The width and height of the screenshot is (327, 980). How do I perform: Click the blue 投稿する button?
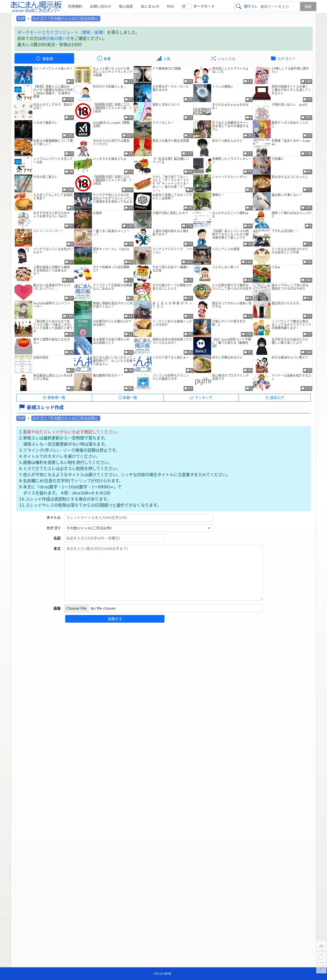coord(115,619)
